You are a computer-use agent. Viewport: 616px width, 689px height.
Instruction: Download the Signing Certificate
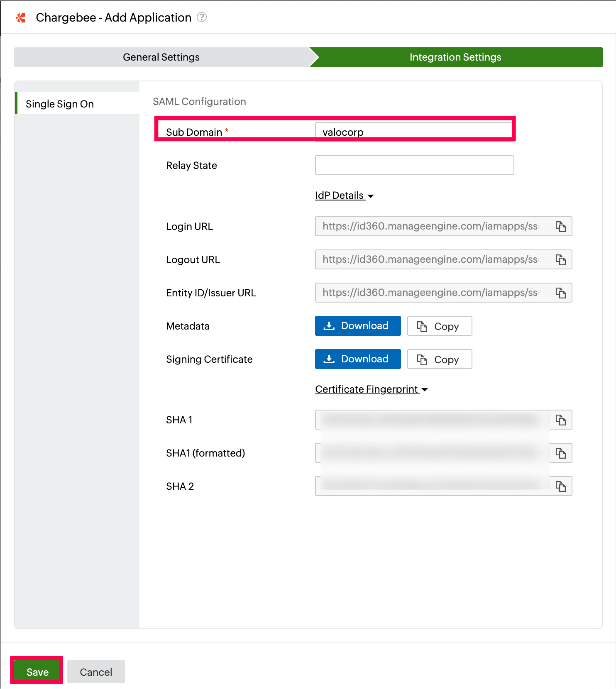pos(358,359)
